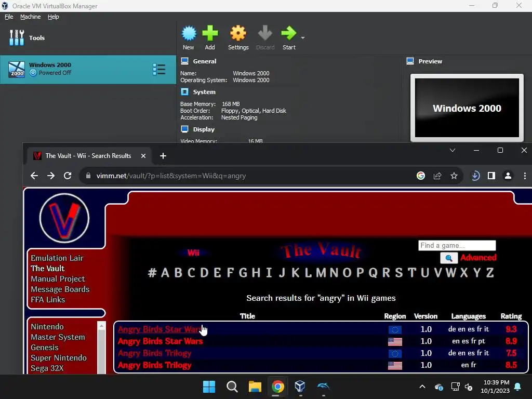The height and width of the screenshot is (399, 532).
Task: Select Genesis in systems list
Action: pyautogui.click(x=45, y=348)
